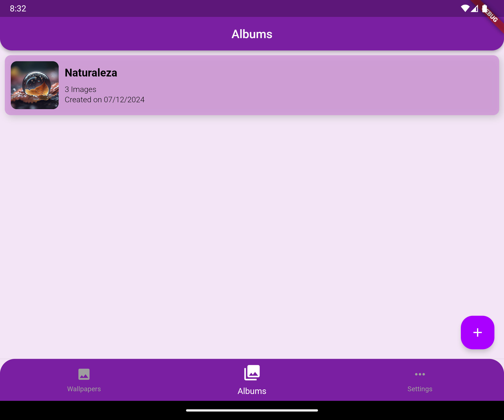Tap the Wallpapers tab label
Screen dimensions: 504x420
point(84,389)
